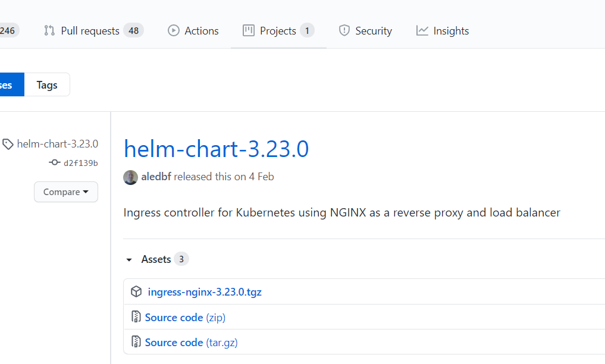Open the helm-chart-3.23.0 tag link in sidebar

(x=58, y=144)
